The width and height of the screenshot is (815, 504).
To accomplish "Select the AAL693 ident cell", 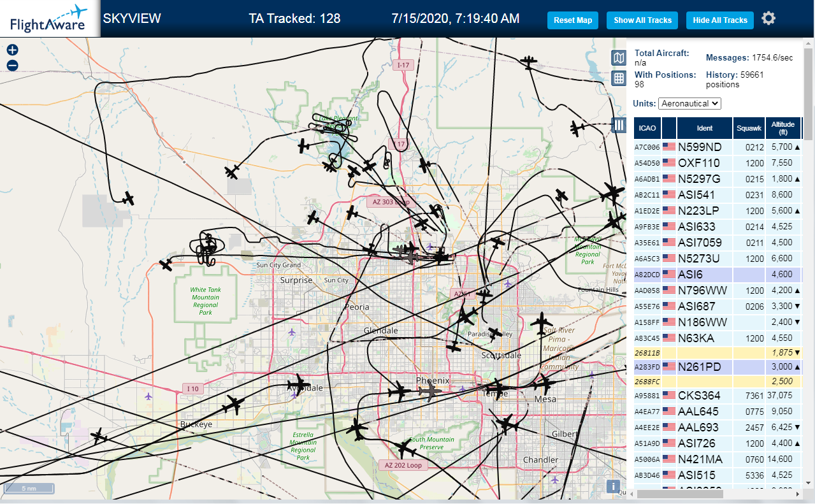I will pos(705,428).
